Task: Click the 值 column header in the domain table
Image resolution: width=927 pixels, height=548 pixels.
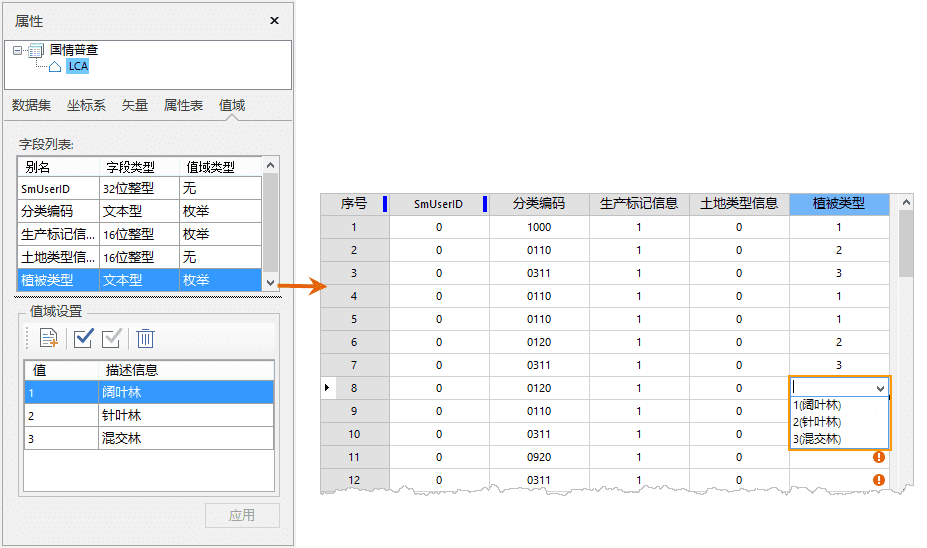Action: (x=61, y=371)
